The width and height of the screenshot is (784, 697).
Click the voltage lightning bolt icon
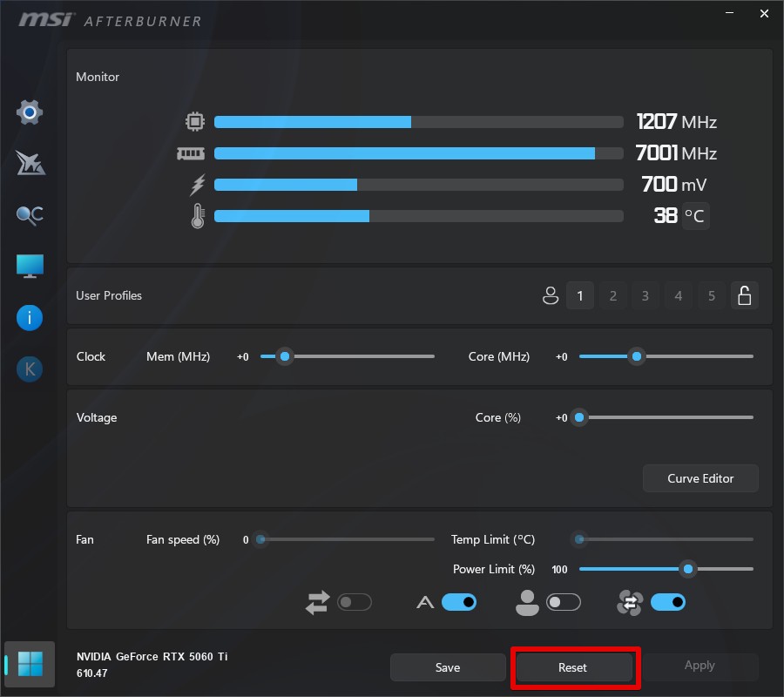point(198,185)
